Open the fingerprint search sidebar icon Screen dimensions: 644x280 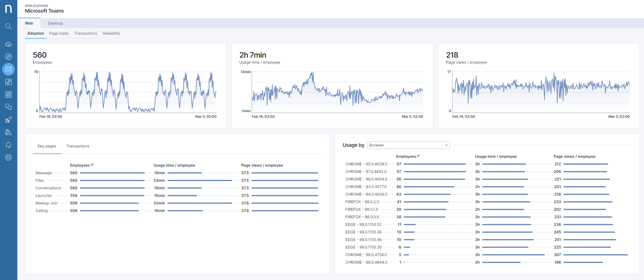[8, 132]
